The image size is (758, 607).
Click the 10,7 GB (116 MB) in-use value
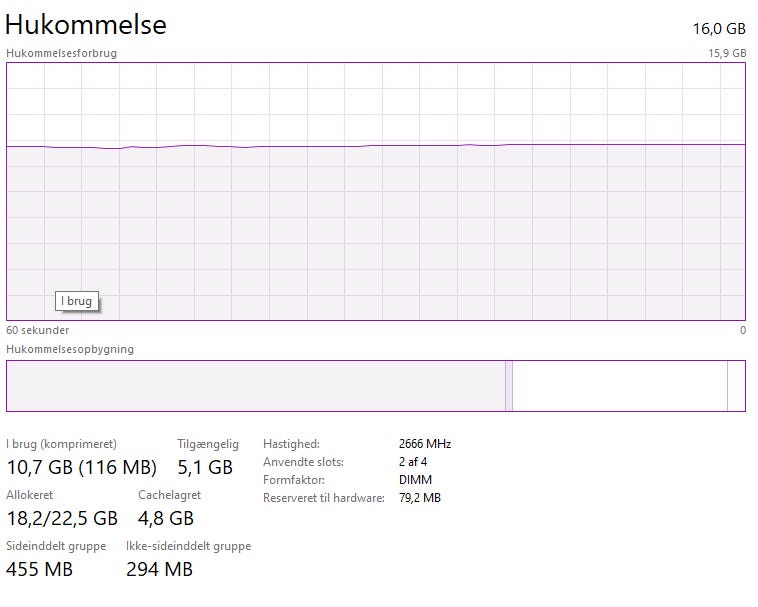(x=81, y=467)
